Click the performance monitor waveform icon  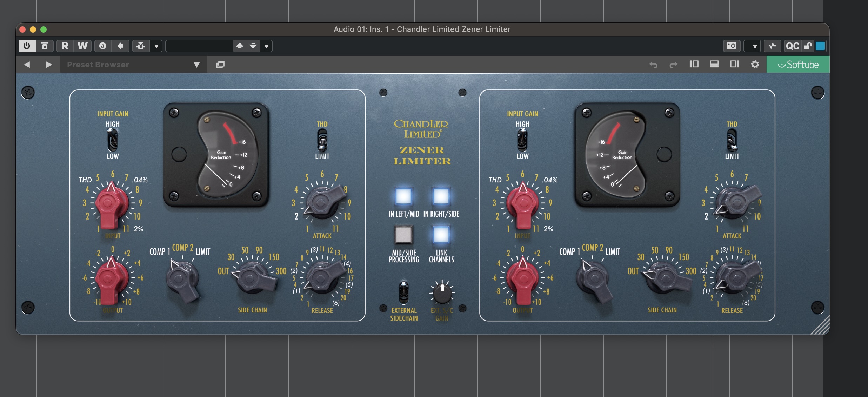click(x=773, y=46)
